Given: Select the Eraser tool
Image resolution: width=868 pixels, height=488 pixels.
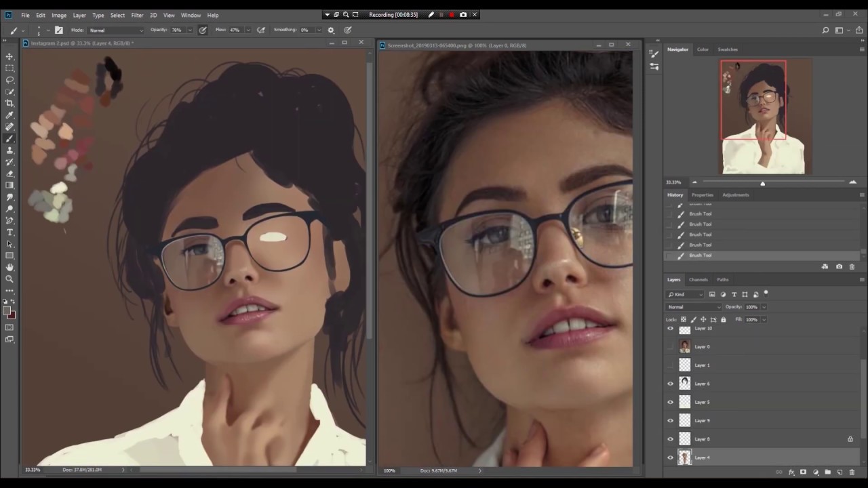Looking at the screenshot, I should [9, 174].
